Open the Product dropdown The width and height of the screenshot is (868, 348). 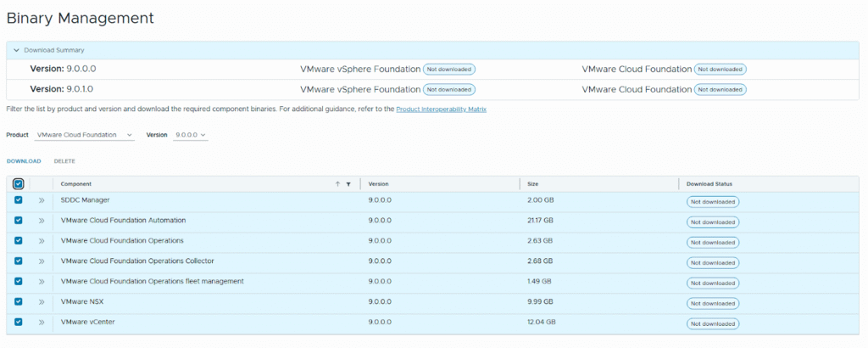[x=85, y=135]
